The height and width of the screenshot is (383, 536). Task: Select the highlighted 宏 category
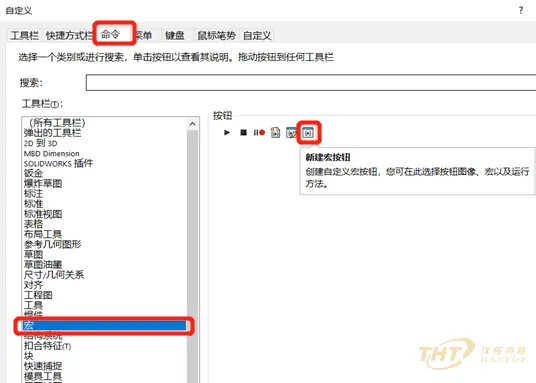pyautogui.click(x=104, y=326)
